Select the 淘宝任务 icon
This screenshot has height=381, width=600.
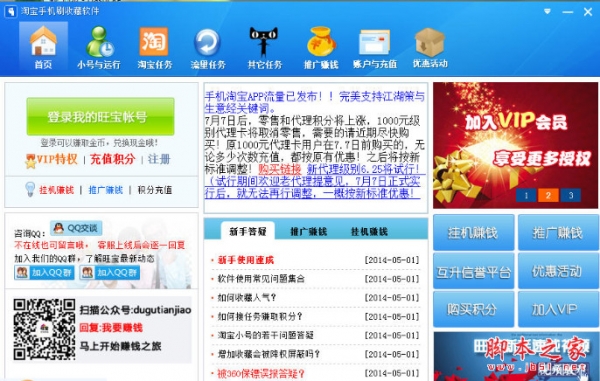(154, 47)
